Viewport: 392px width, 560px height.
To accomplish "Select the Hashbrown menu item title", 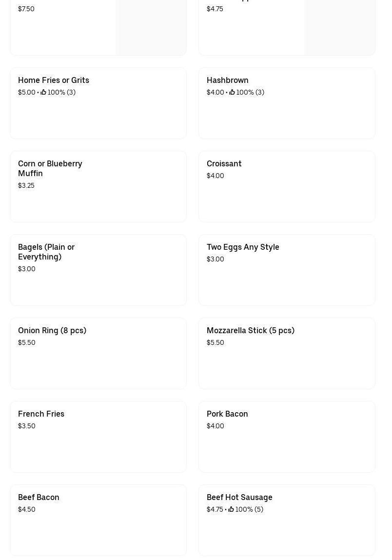I will click(x=227, y=80).
